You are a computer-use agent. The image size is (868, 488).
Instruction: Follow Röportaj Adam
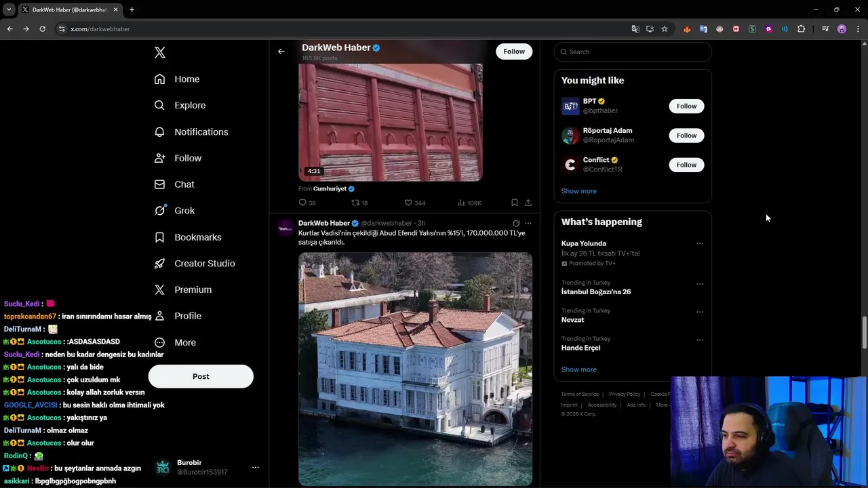click(686, 136)
